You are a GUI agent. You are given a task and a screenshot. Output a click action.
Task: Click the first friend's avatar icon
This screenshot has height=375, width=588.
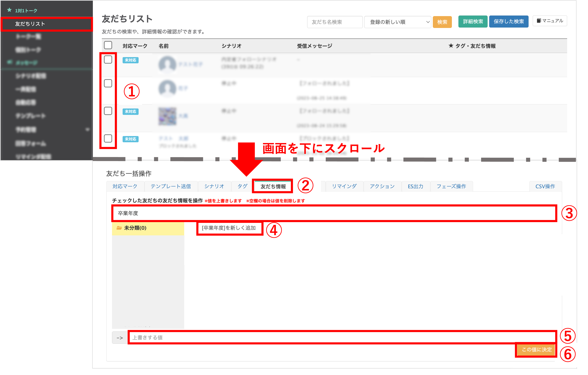pos(167,64)
